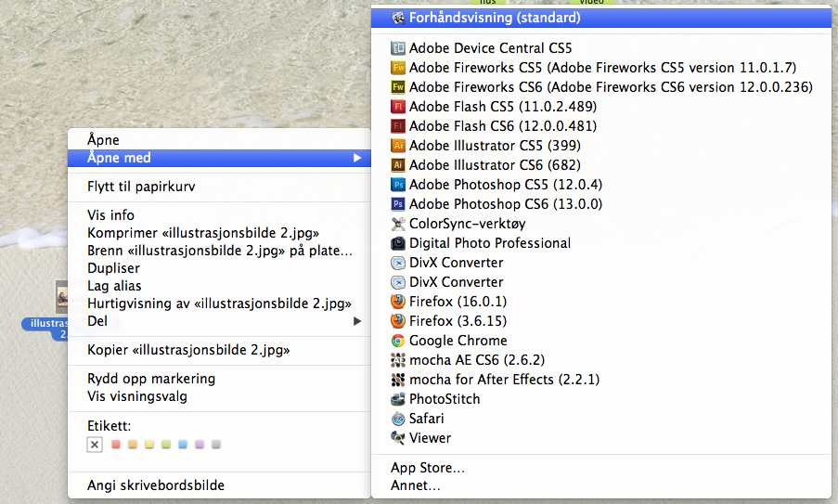
Task: Click the Forhåndsvisning (Preview) app icon
Action: pos(398,18)
